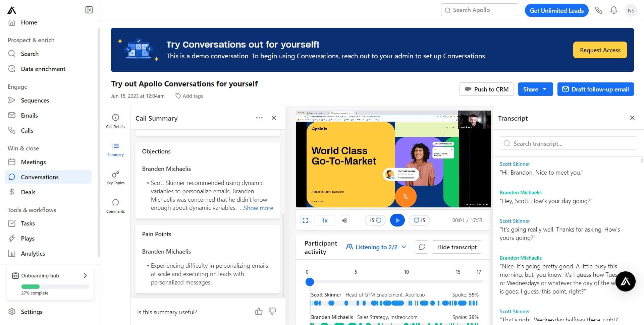644x325 pixels.
Task: Go to Sequences in the sidebar
Action: click(x=35, y=101)
